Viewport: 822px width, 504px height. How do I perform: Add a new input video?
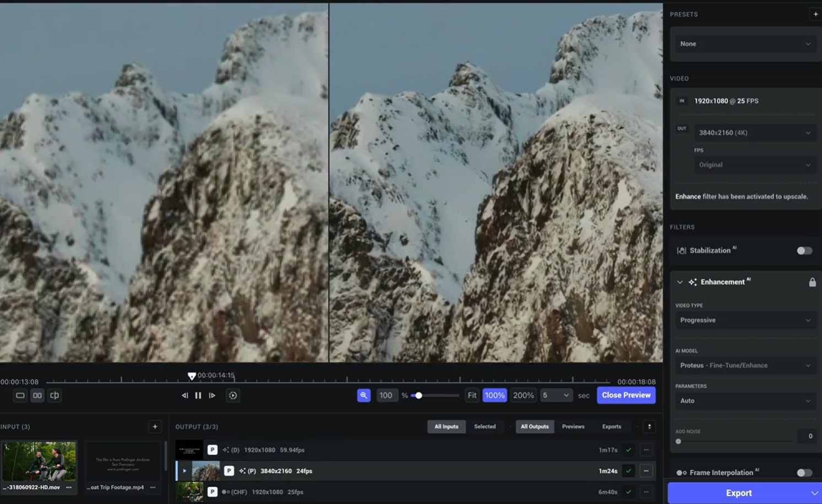pos(155,426)
